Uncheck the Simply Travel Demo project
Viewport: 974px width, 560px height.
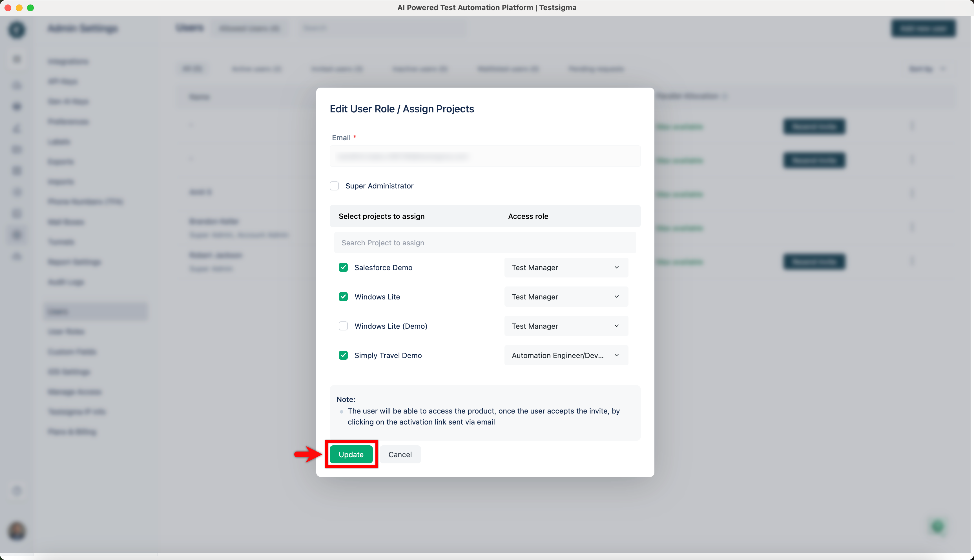[343, 355]
